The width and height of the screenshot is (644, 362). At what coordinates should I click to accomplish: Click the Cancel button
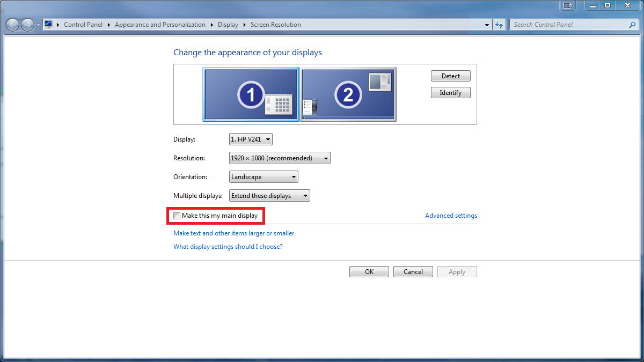413,272
